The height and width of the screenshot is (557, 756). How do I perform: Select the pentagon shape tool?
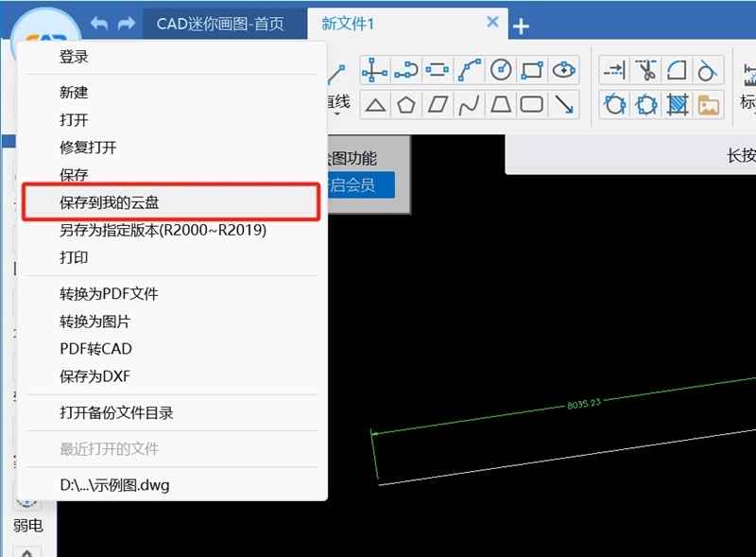tap(405, 106)
